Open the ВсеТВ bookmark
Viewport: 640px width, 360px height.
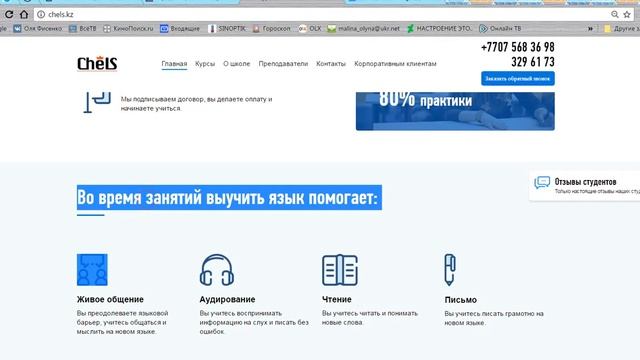(83, 29)
